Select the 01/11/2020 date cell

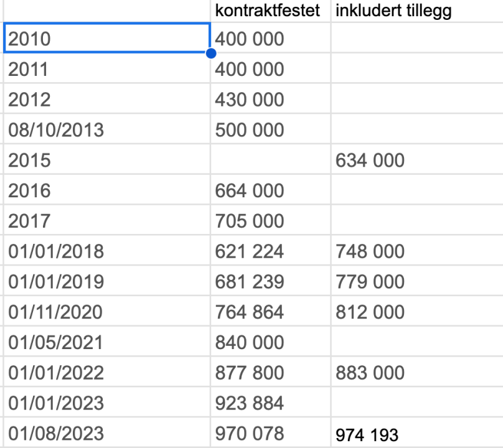pyautogui.click(x=106, y=312)
